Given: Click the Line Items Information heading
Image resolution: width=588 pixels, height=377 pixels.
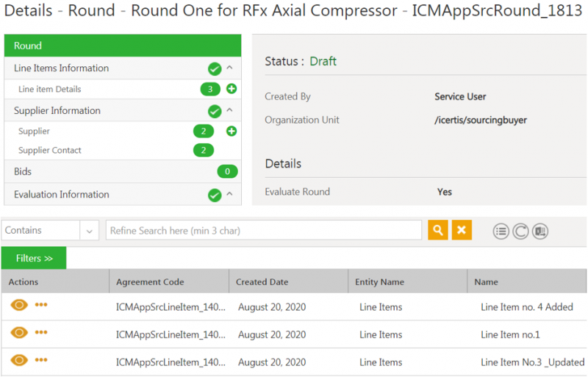Looking at the screenshot, I should click(62, 68).
